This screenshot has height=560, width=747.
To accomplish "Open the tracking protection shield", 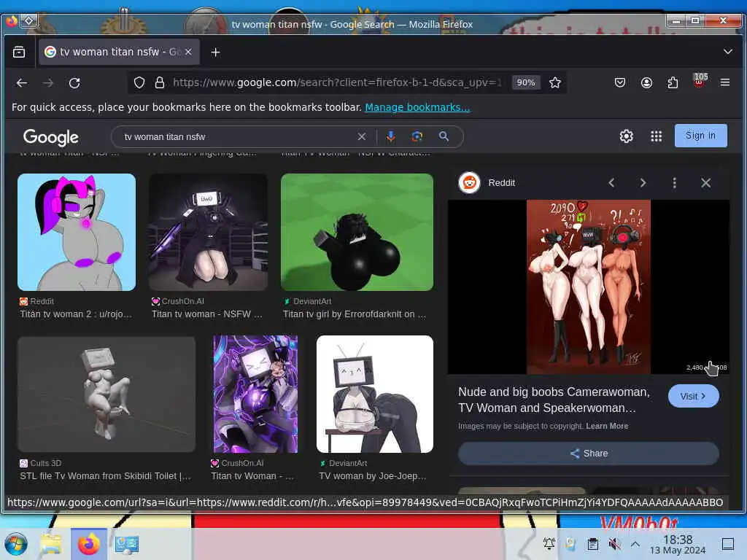I will click(139, 82).
